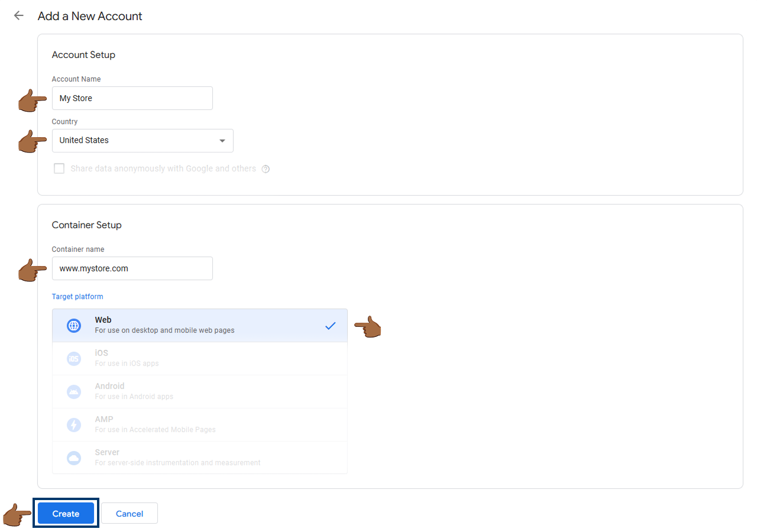The width and height of the screenshot is (757, 532).
Task: Click the Account Setup heading
Action: [83, 55]
